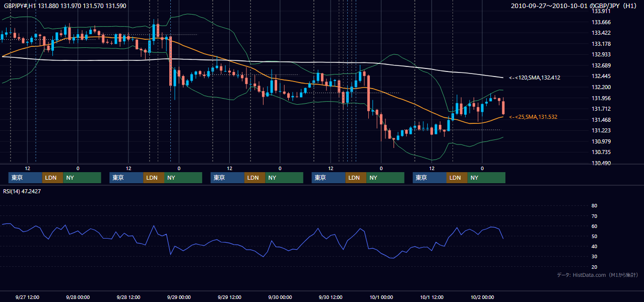Click price axis label 130.735
Image resolution: width=644 pixels, height=302 pixels.
601,152
